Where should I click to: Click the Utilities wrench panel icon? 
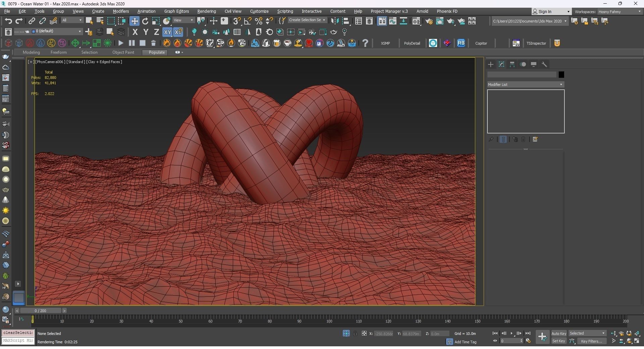click(x=544, y=64)
